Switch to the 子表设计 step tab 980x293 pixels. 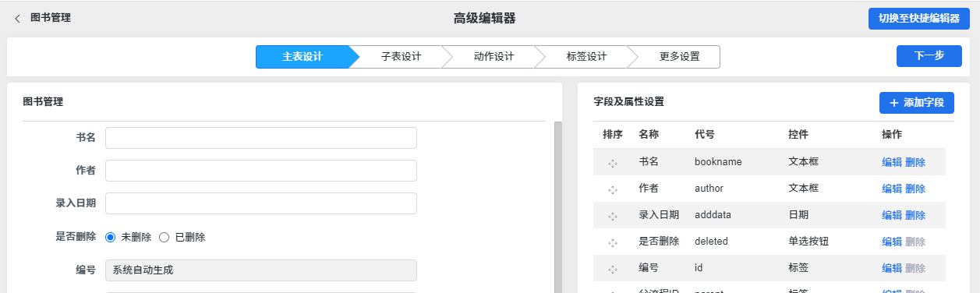[402, 57]
